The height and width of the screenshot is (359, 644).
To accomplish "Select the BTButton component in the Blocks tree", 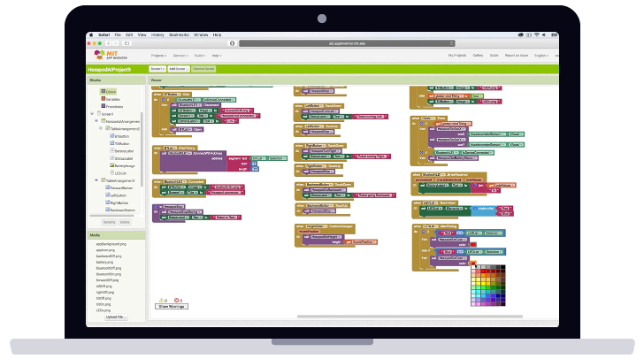I will coord(119,136).
